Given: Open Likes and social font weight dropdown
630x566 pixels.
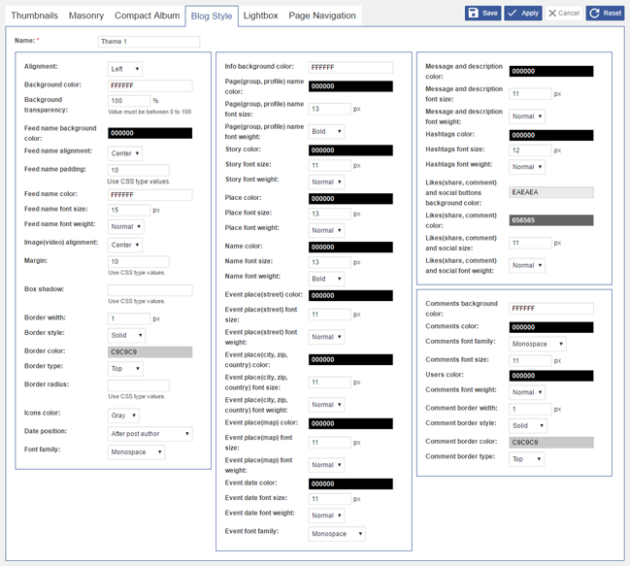Looking at the screenshot, I should click(x=527, y=266).
